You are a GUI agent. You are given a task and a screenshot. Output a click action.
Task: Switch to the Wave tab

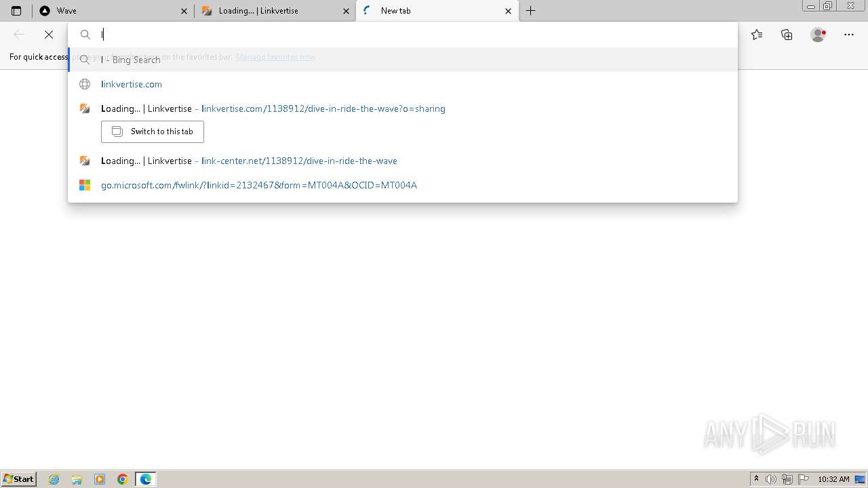[x=113, y=11]
